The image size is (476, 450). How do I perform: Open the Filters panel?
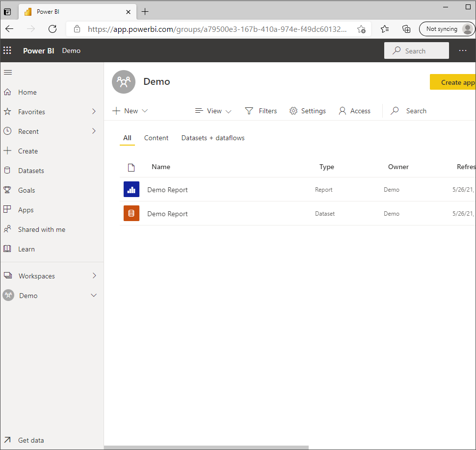261,111
